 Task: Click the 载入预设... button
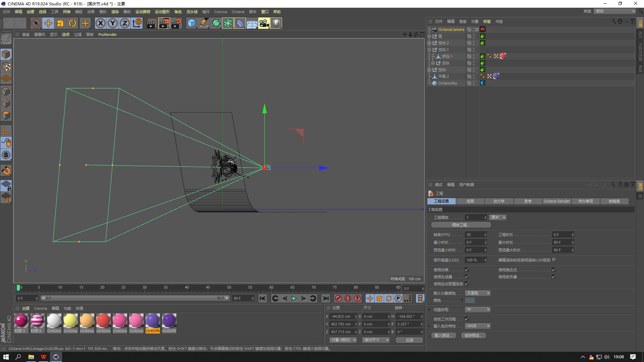pyautogui.click(x=443, y=336)
